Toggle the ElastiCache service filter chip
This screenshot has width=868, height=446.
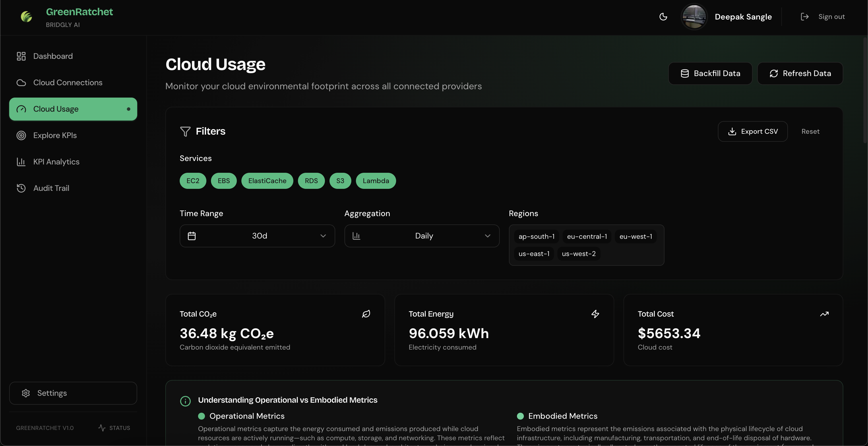(267, 181)
